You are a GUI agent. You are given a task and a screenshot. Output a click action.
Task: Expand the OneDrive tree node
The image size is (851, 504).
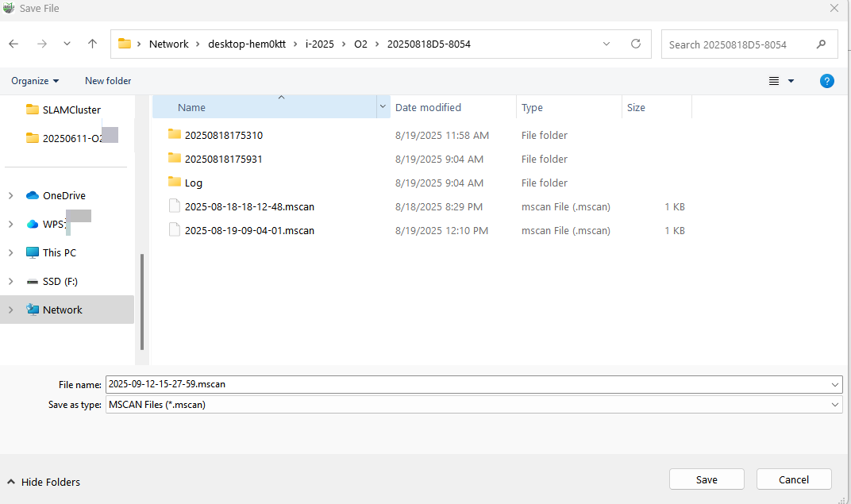click(10, 196)
